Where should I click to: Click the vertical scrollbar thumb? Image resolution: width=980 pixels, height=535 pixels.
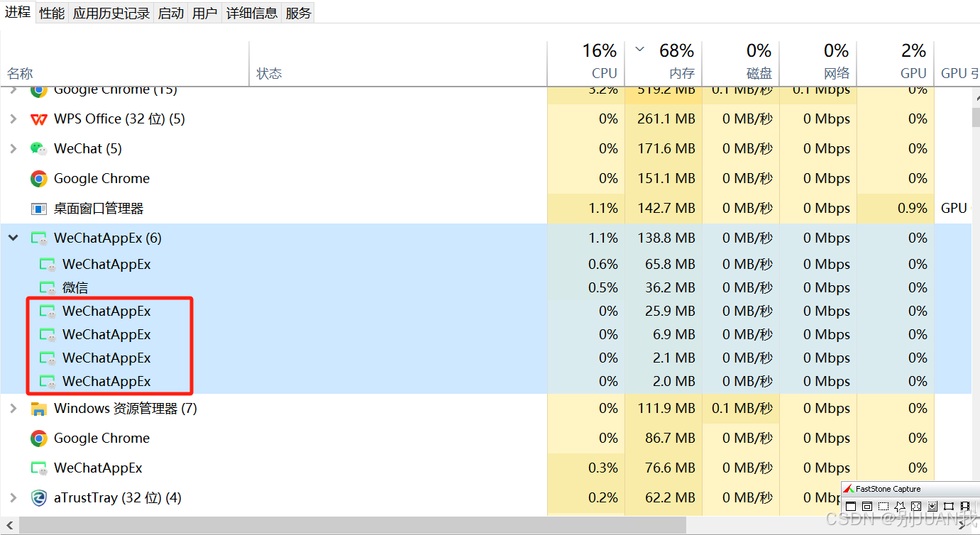point(976,117)
